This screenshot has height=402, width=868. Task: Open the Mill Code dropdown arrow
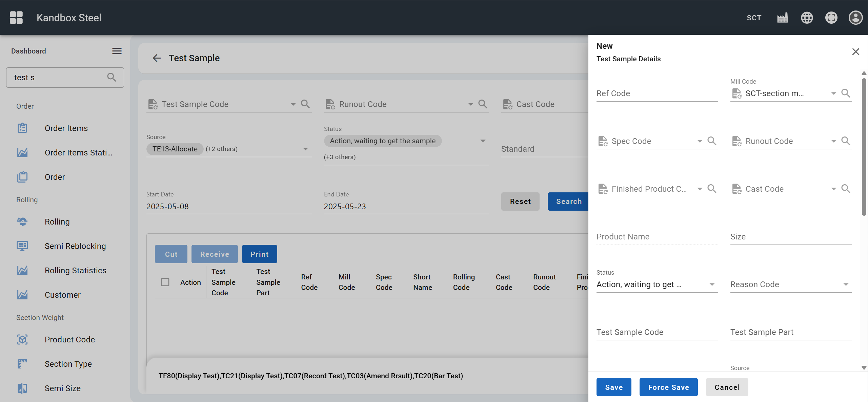pos(833,93)
